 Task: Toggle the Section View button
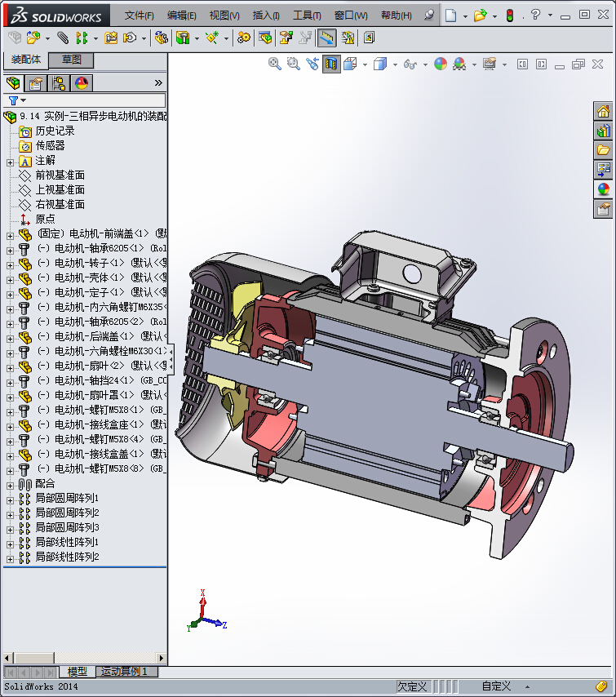331,64
